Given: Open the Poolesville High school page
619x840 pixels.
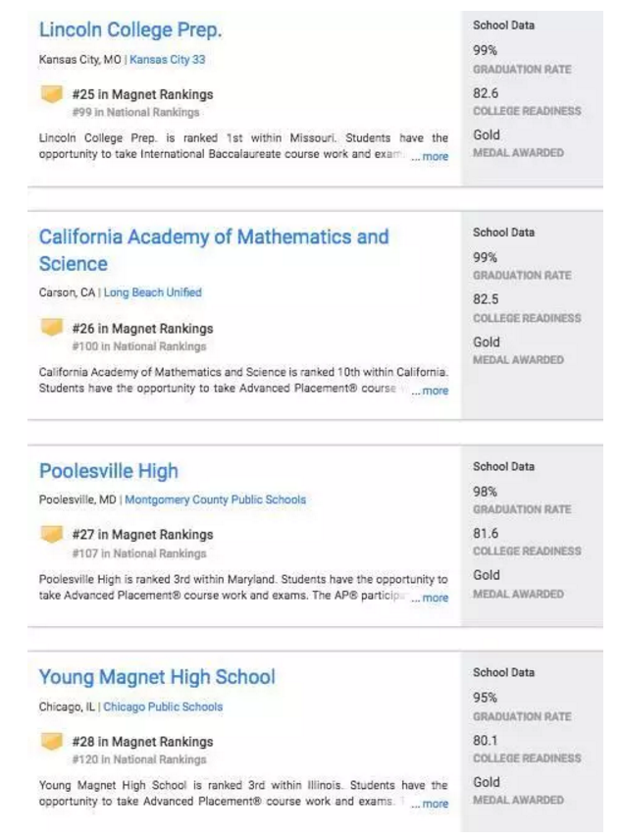Looking at the screenshot, I should click(x=109, y=471).
